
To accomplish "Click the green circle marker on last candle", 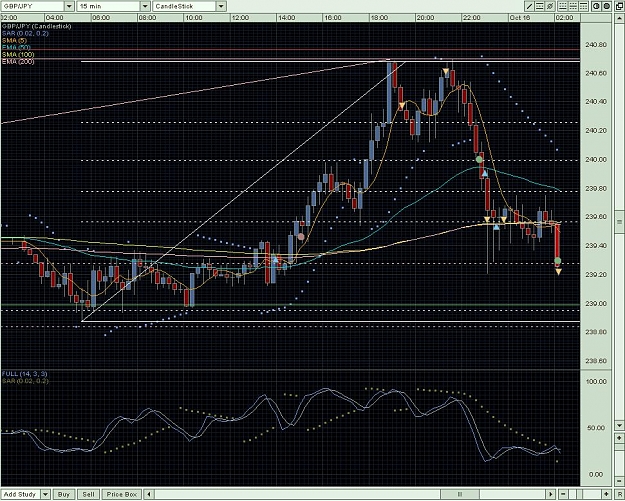I will coord(558,261).
